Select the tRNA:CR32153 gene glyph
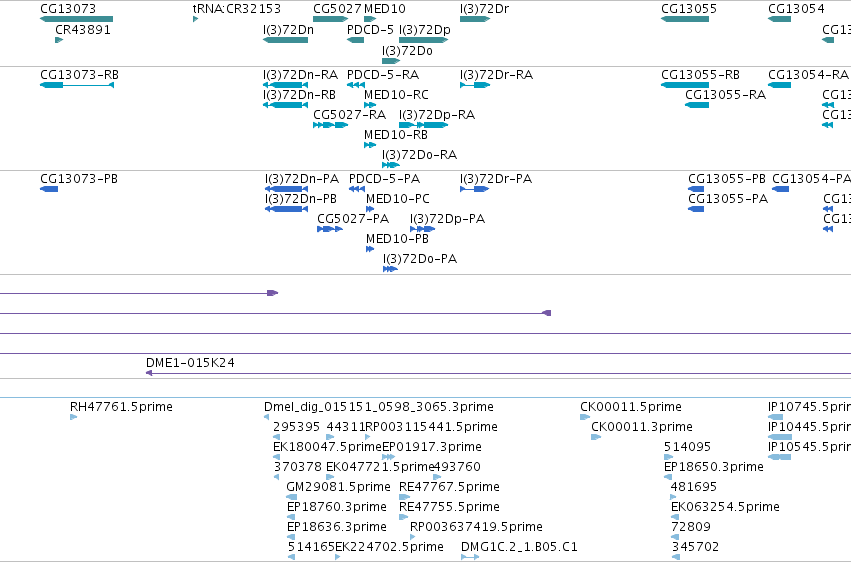Image resolution: width=851 pixels, height=562 pixels. 195,19
